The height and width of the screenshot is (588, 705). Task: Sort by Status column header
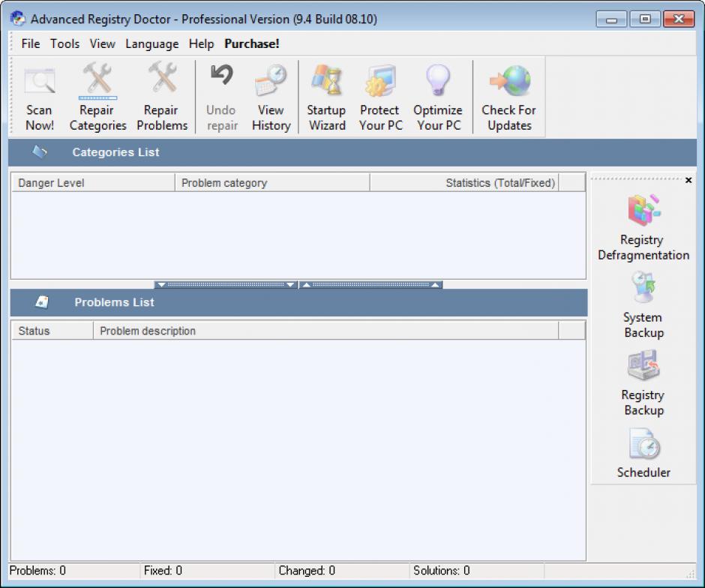click(x=52, y=331)
